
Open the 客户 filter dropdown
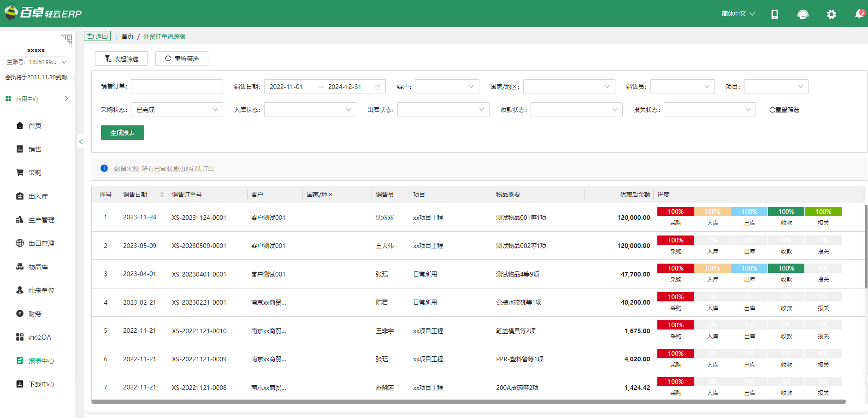coord(447,87)
